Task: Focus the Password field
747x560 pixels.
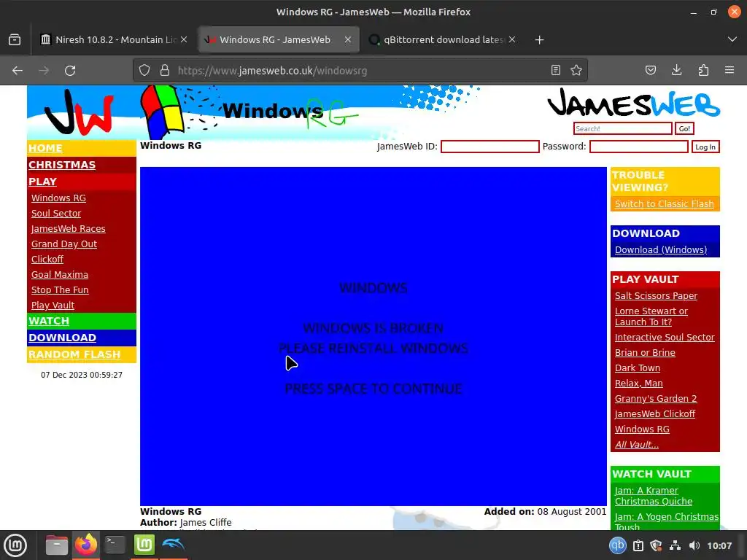Action: click(x=639, y=147)
